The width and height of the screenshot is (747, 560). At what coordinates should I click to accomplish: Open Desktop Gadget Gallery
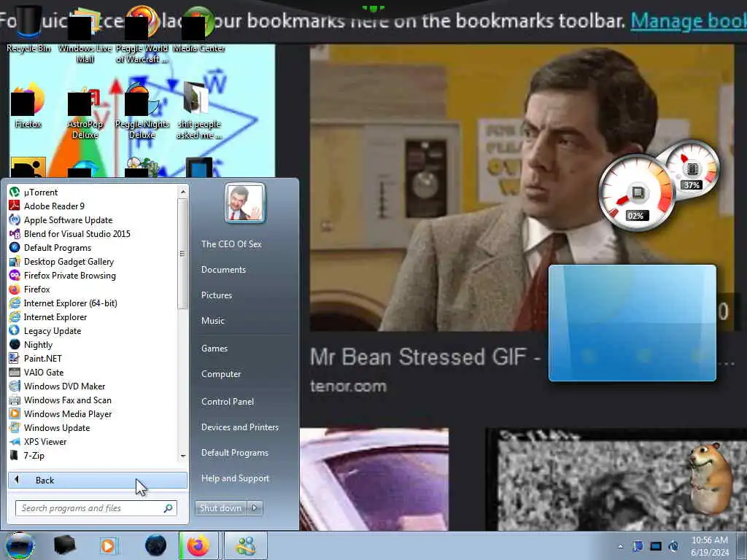(61, 262)
